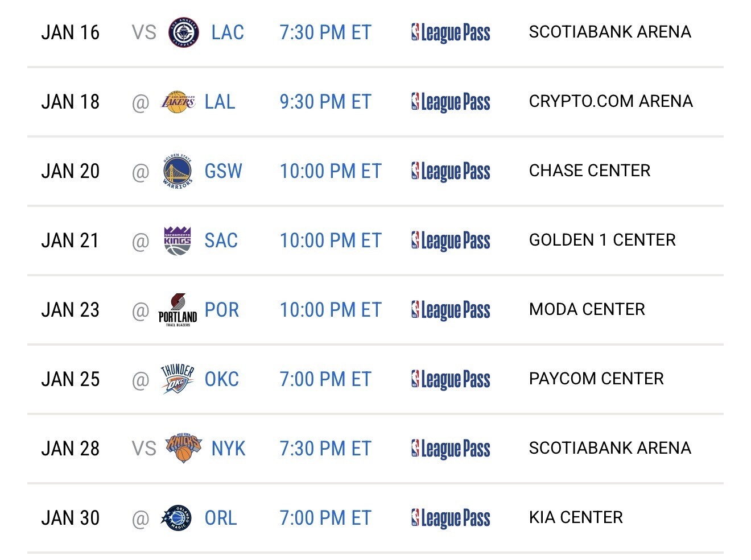The height and width of the screenshot is (560, 751).
Task: Click the OKC team abbreviation link
Action: [222, 379]
